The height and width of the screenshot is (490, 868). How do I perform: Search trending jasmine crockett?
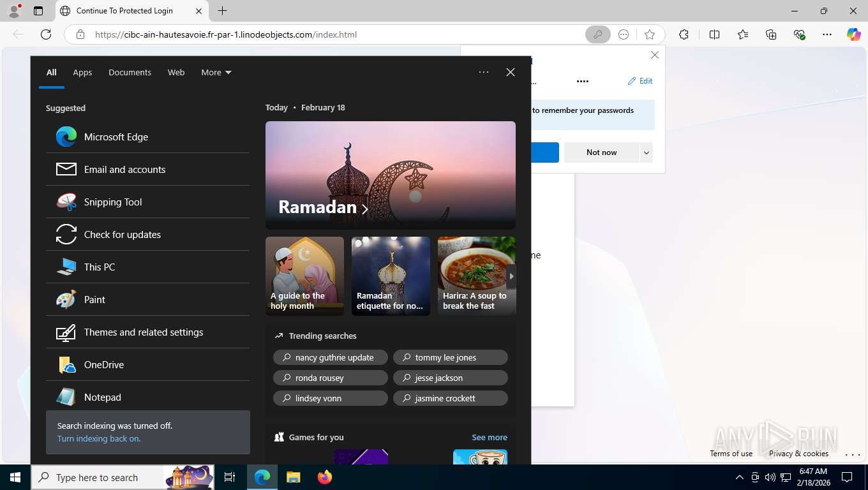(451, 398)
